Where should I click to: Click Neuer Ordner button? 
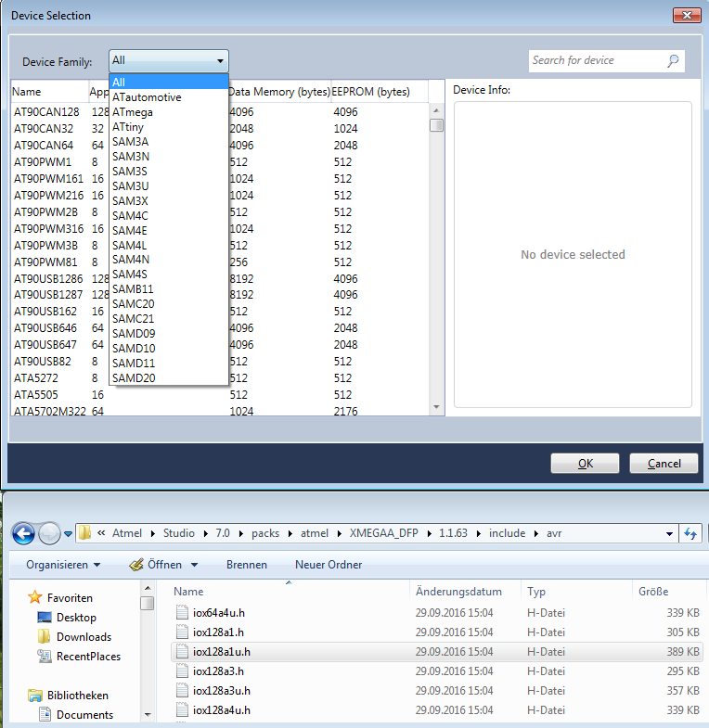329,565
